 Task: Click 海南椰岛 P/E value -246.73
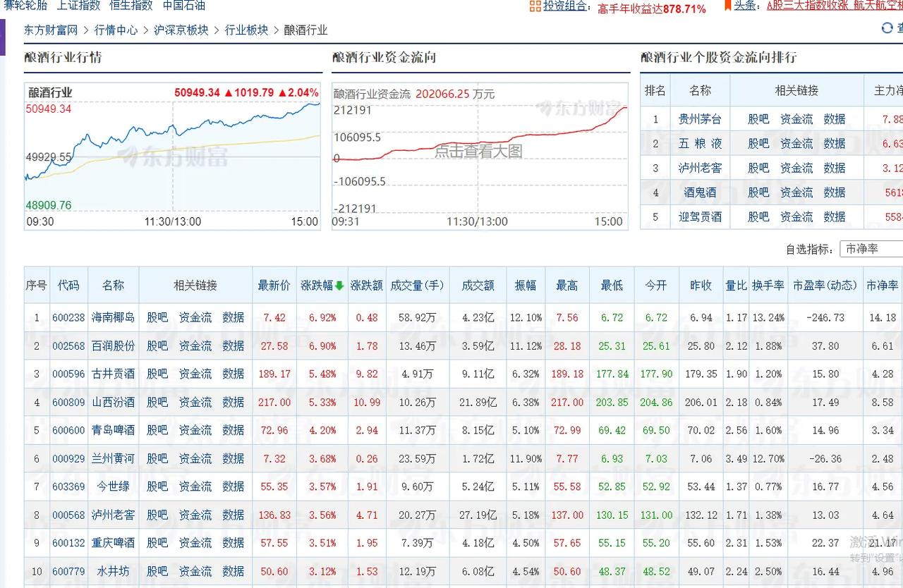(825, 318)
